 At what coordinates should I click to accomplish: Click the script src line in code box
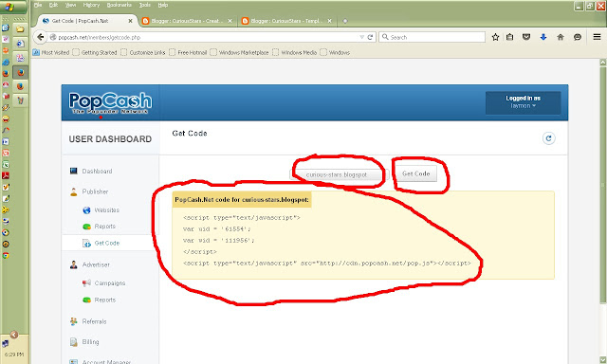click(x=327, y=263)
